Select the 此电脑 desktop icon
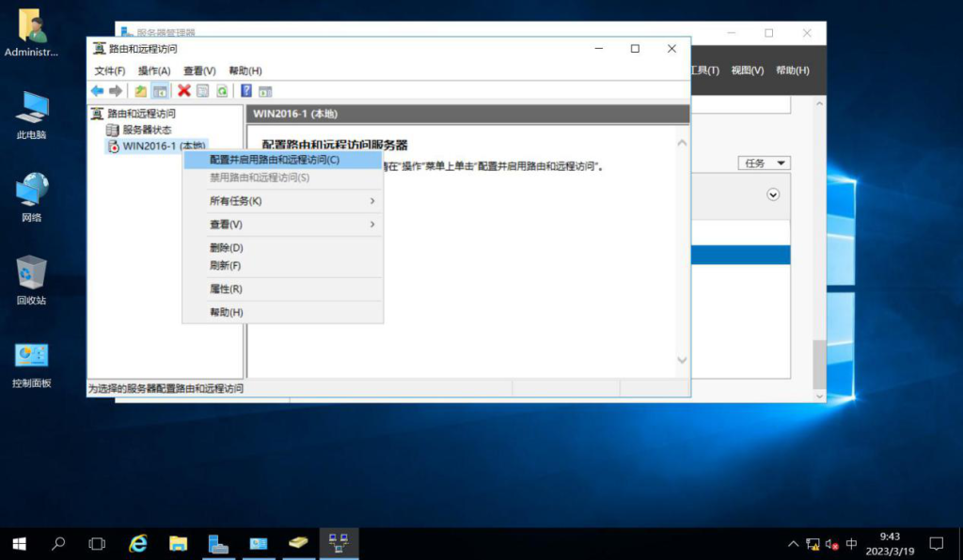The width and height of the screenshot is (963, 560). pyautogui.click(x=31, y=116)
